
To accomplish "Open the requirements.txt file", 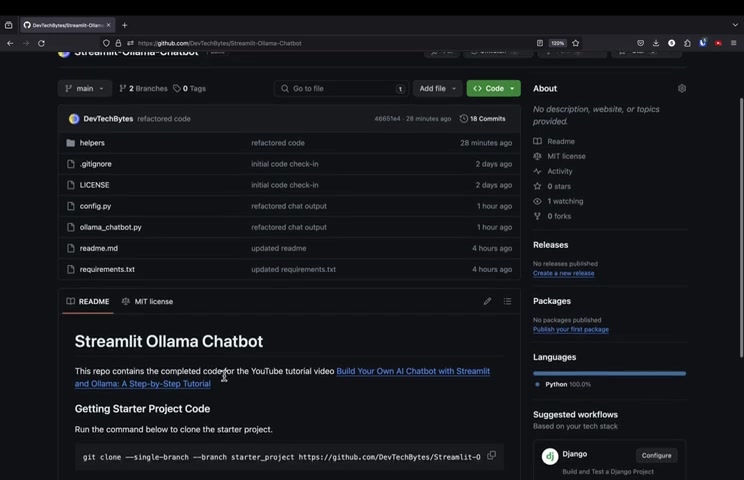I will click(x=107, y=269).
